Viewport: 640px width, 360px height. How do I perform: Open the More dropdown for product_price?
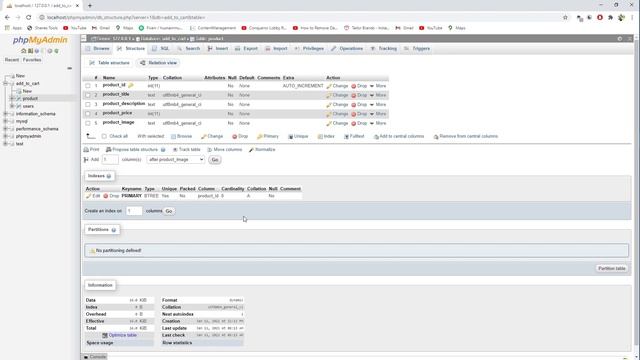click(378, 114)
